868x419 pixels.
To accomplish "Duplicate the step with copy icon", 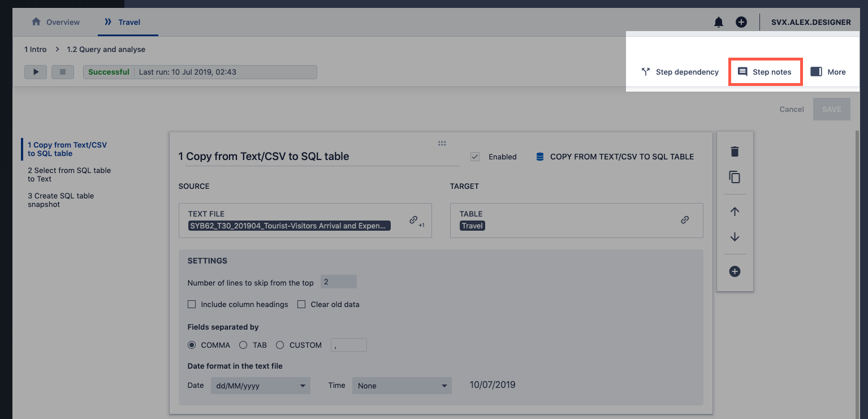I will [x=735, y=177].
